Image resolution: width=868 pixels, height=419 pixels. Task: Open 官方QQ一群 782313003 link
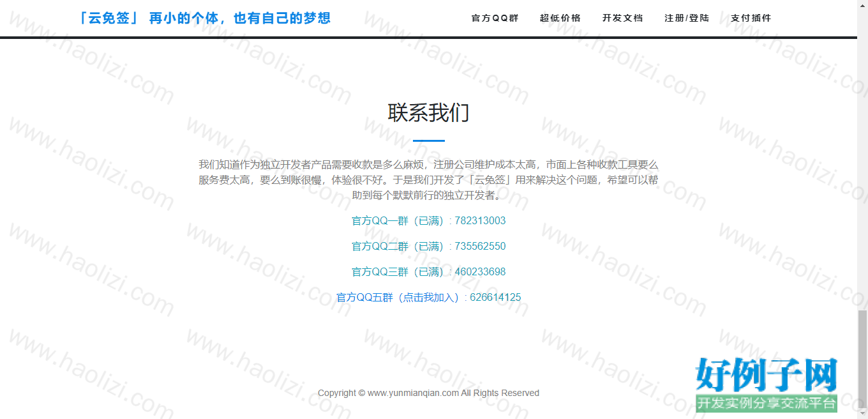pyautogui.click(x=429, y=221)
